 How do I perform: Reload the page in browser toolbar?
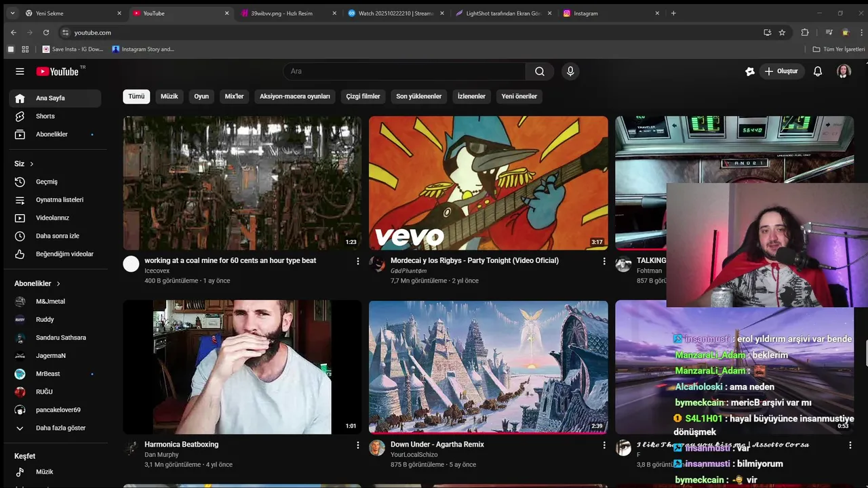(46, 33)
